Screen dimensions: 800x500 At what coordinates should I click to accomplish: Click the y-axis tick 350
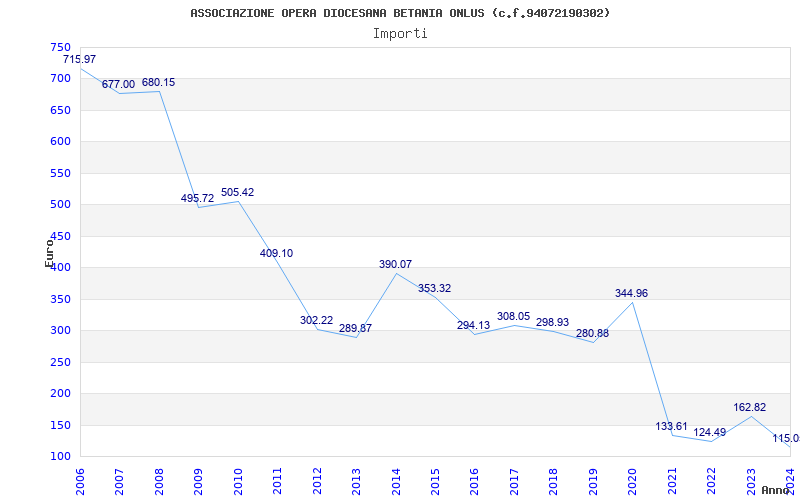tap(60, 299)
